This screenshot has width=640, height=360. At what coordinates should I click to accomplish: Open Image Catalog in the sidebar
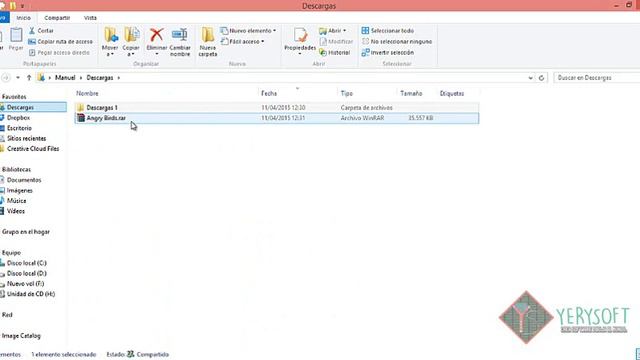(21, 336)
